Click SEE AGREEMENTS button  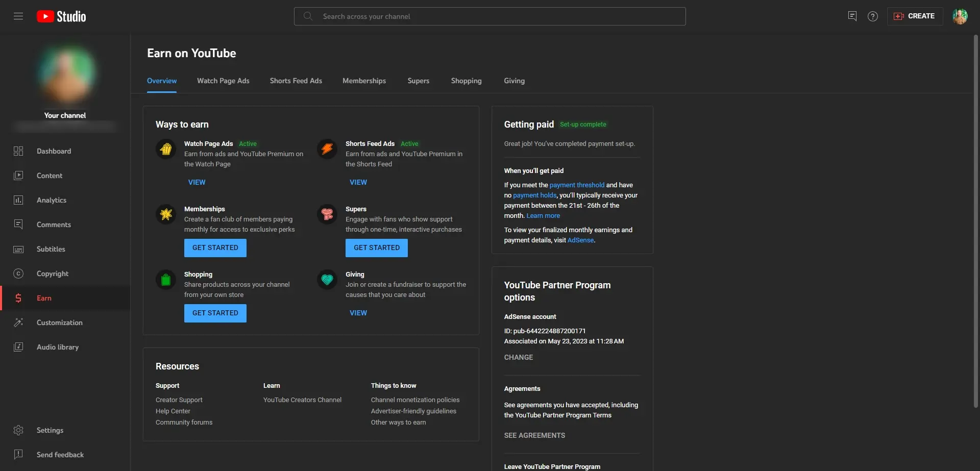coord(534,435)
